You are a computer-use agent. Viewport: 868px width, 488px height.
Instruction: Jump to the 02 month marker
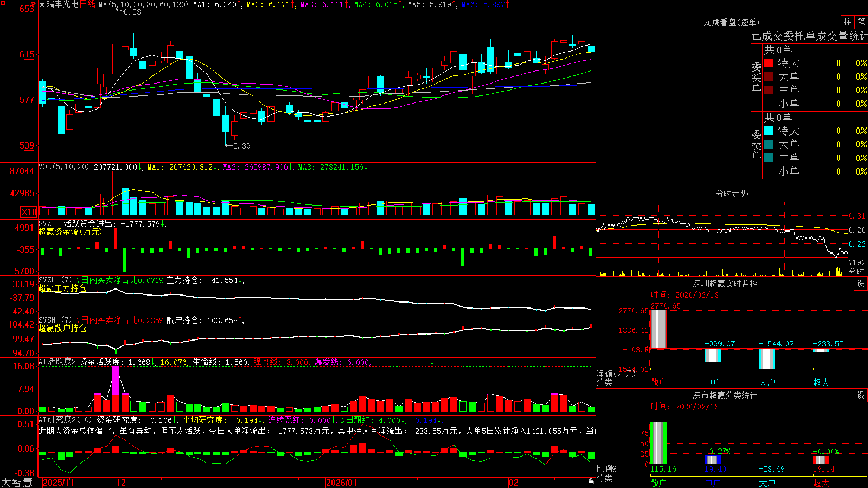coord(514,483)
